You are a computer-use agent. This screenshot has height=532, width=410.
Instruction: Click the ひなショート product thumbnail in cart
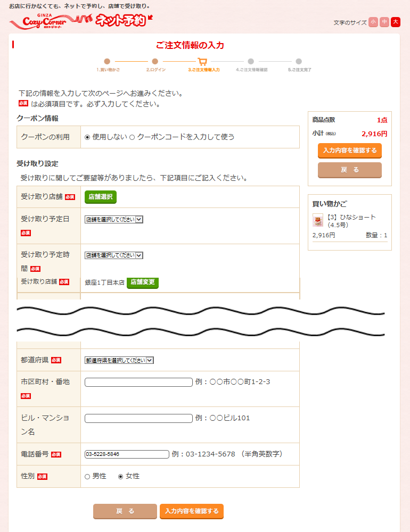(x=318, y=220)
